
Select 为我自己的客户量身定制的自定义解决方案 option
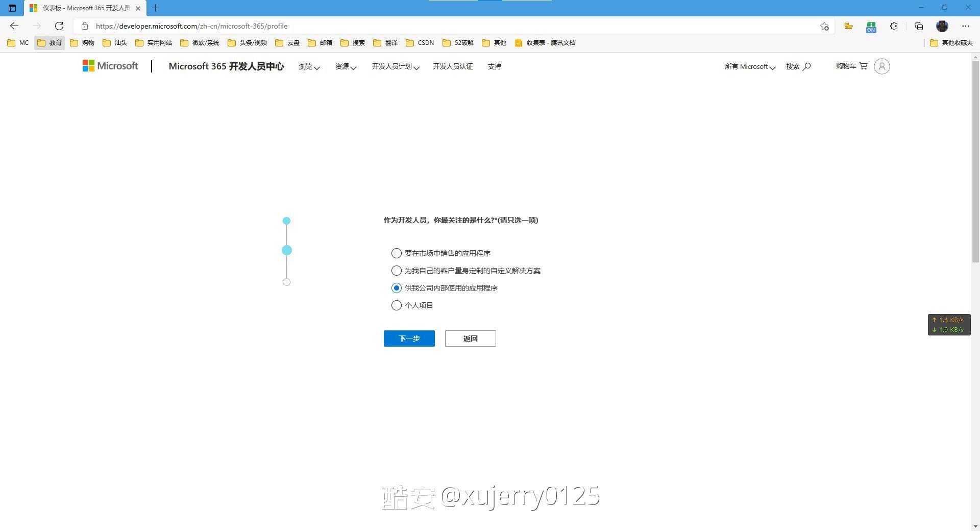[x=397, y=271]
